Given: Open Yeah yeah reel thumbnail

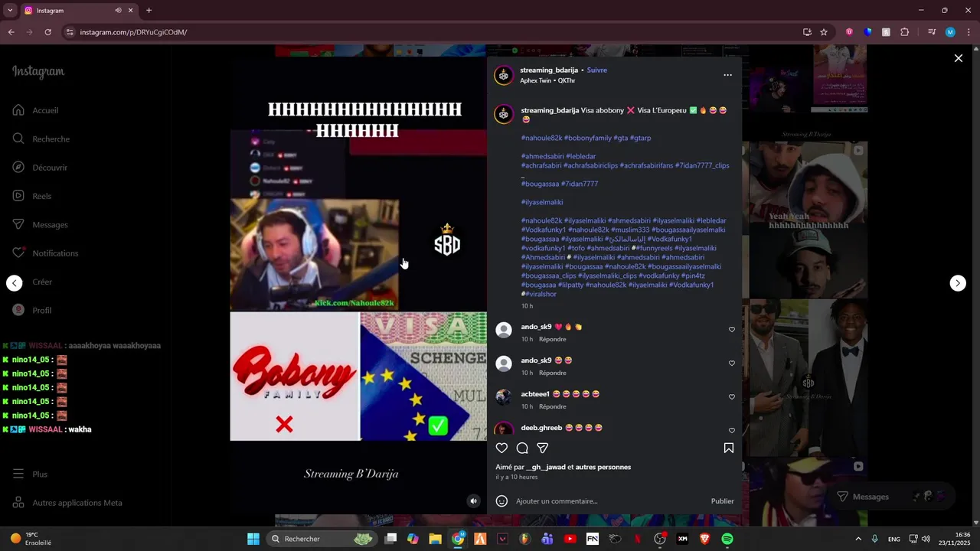Looking at the screenshot, I should coord(808,218).
